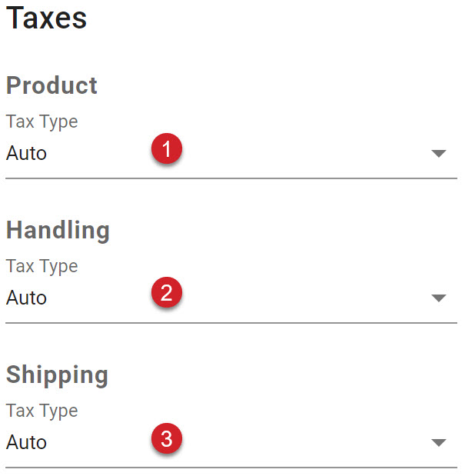Click the underline beneath Shipping's Auto field
This screenshot has height=476, width=465.
231,468
